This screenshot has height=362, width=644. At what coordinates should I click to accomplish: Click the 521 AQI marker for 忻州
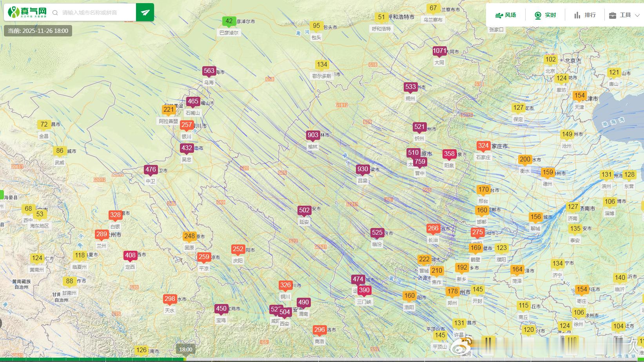pyautogui.click(x=419, y=127)
